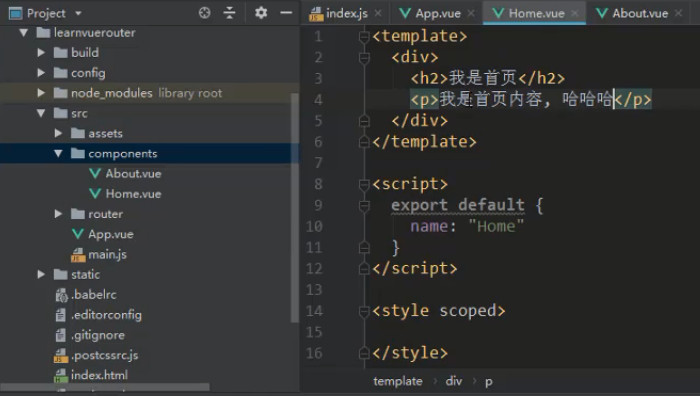Open the Project panel settings gear
Image resolution: width=700 pixels, height=396 pixels.
261,13
